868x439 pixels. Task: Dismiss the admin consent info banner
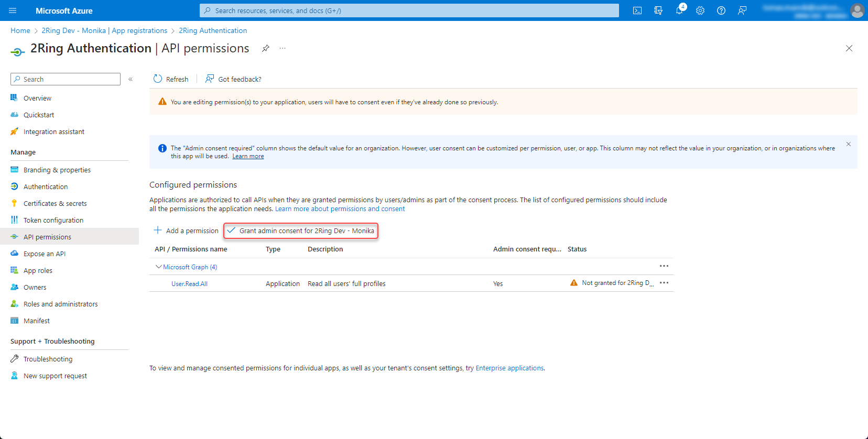click(849, 144)
